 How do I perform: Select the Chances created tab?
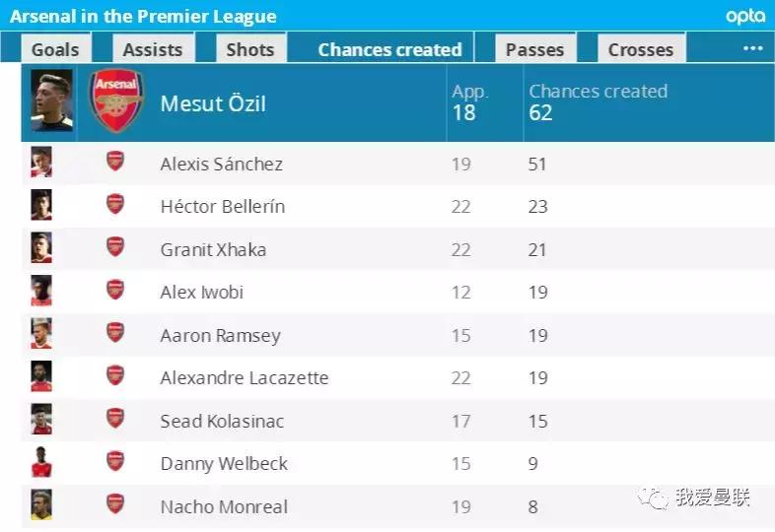coord(389,49)
